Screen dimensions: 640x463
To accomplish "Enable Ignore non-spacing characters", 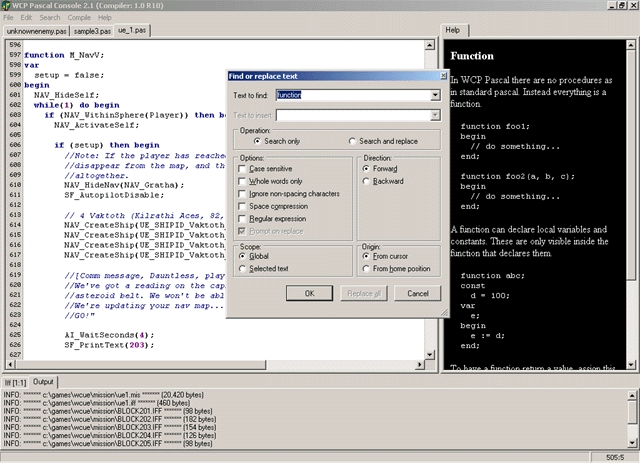I will click(243, 193).
